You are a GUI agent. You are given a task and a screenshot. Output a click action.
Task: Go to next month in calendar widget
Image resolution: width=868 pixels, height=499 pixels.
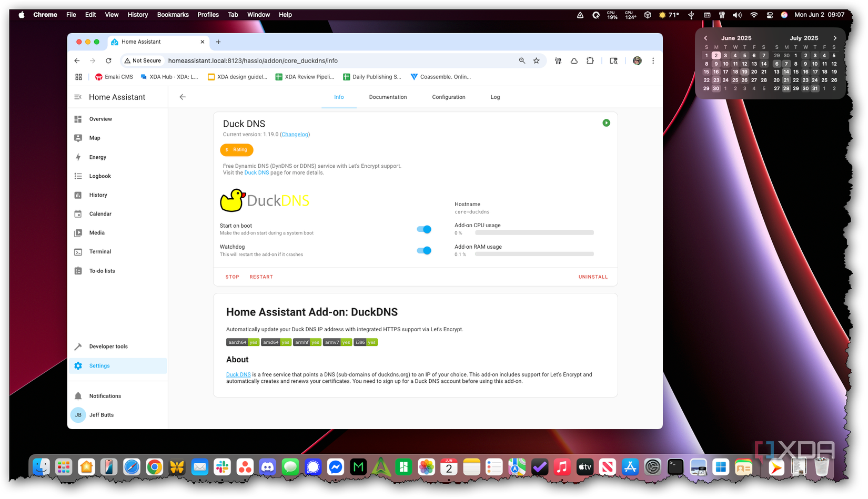point(835,38)
